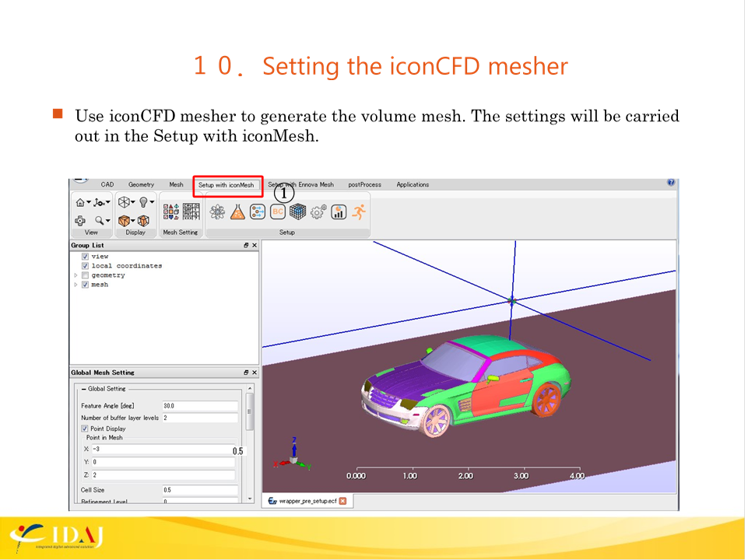
Task: Close the wrapper_pre_setup.ecf file tab
Action: 342,501
